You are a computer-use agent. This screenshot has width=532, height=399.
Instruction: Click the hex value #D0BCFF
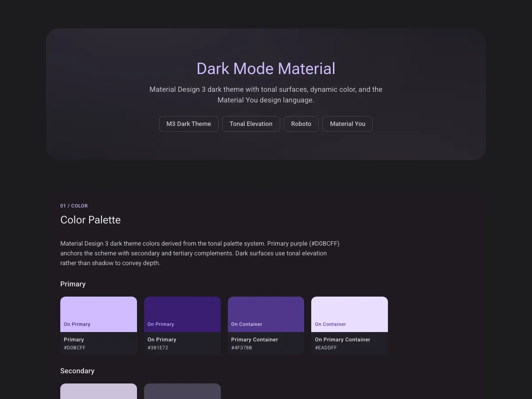[x=75, y=348]
